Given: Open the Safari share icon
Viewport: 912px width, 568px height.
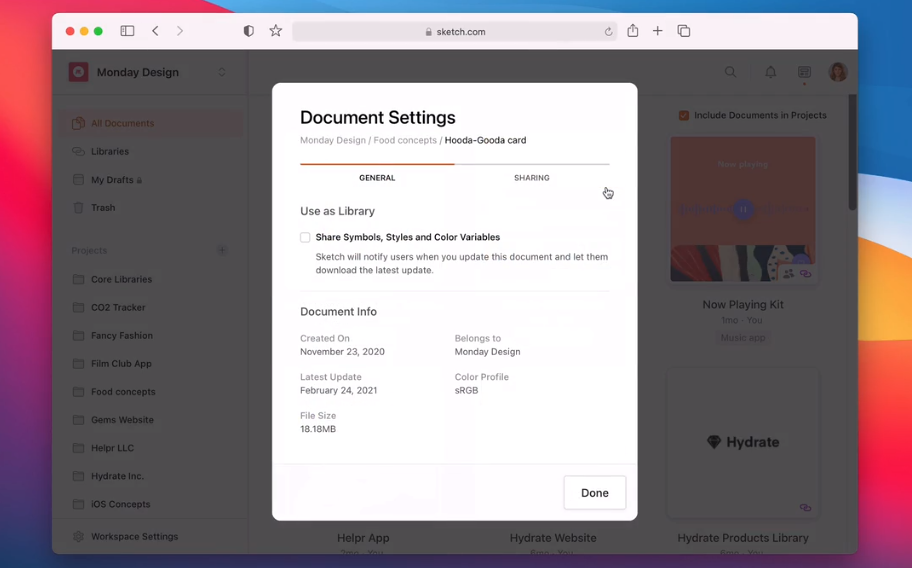Looking at the screenshot, I should [x=633, y=30].
